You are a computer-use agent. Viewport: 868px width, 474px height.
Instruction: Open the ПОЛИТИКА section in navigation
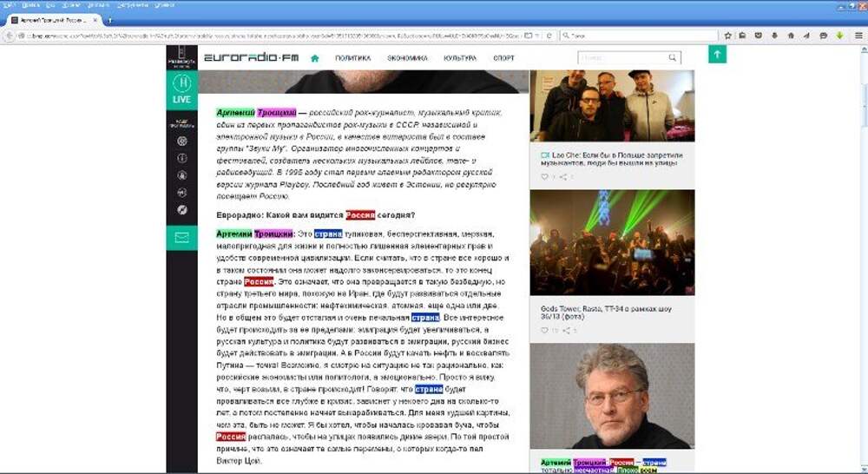point(352,58)
